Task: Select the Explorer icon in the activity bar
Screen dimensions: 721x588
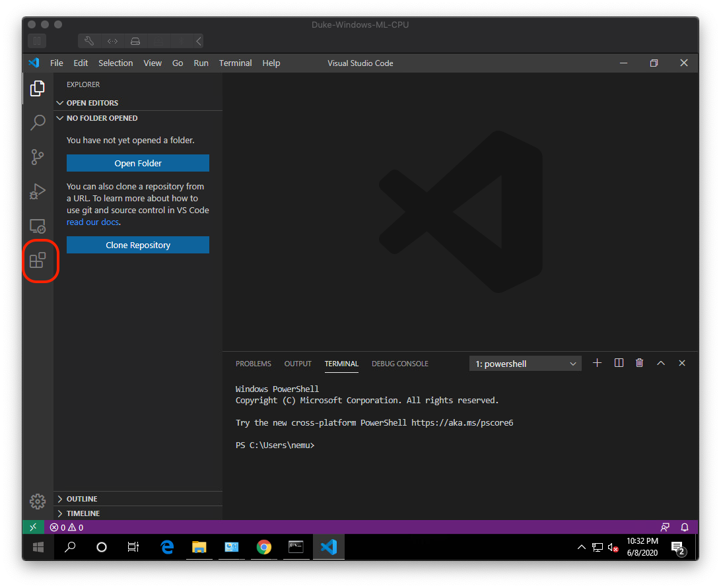Action: click(38, 88)
